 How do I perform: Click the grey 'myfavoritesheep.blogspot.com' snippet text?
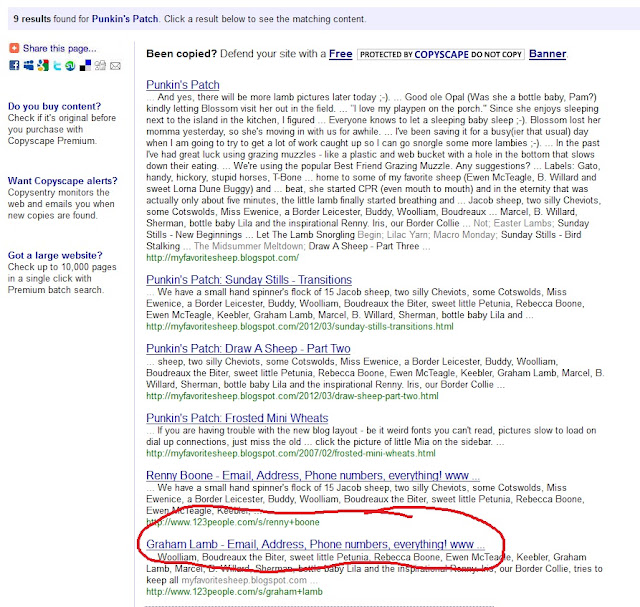point(244,580)
